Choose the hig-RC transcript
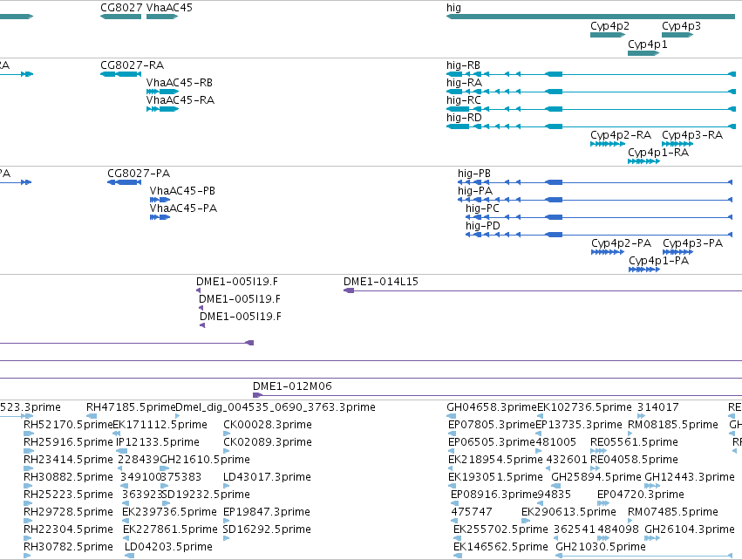742x560 pixels. pos(591,109)
